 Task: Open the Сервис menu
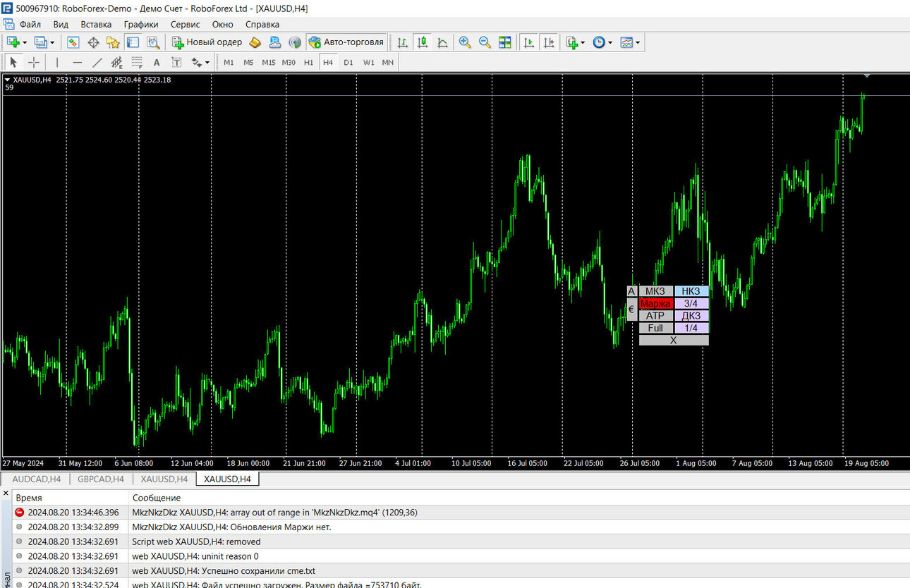(x=186, y=24)
